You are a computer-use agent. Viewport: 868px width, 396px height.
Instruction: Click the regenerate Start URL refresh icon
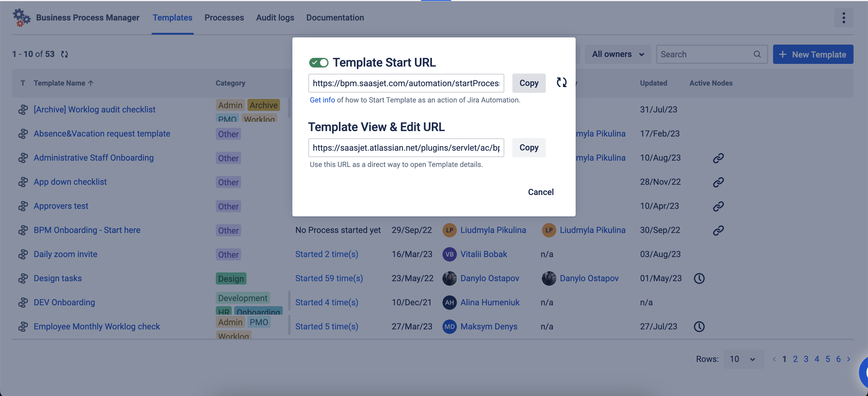[x=561, y=83]
